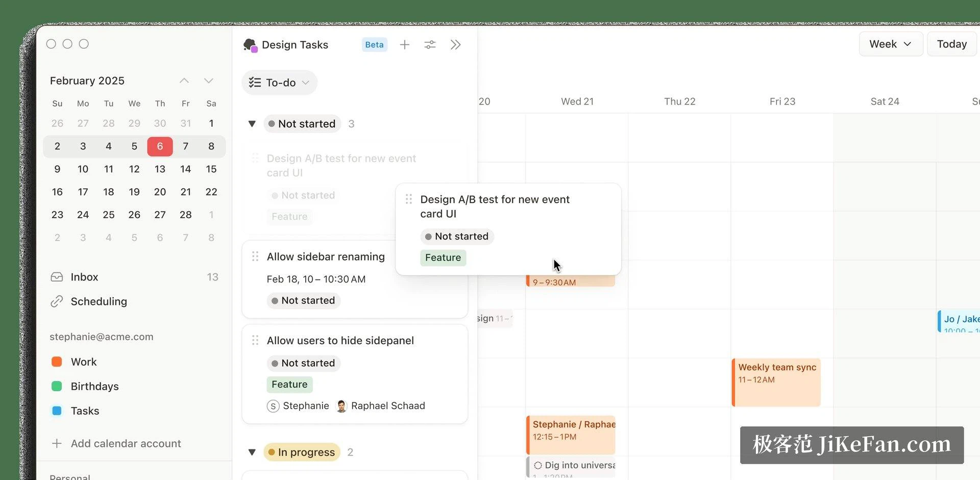This screenshot has width=980, height=480.
Task: Click the Fri 23 day header
Action: click(782, 102)
